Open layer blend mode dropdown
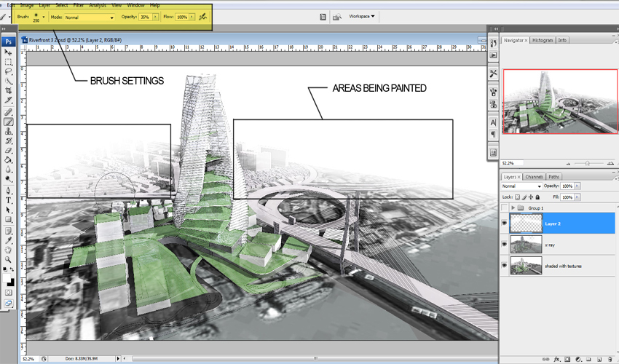The height and width of the screenshot is (364, 619). 521,186
